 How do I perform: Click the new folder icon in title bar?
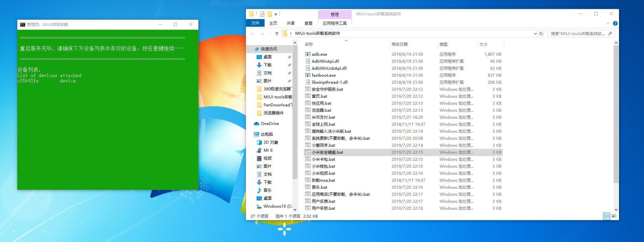tap(269, 14)
